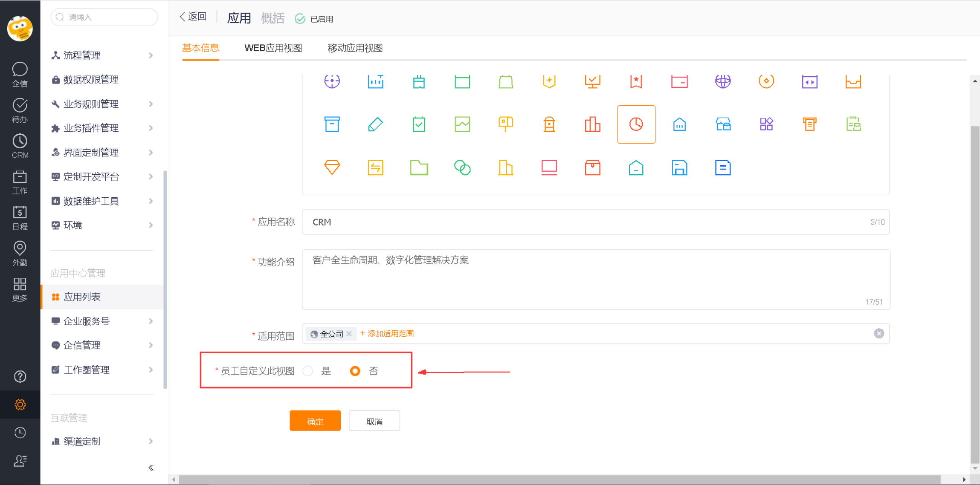Click the 功能介绍 text area
Image resolution: width=980 pixels, height=485 pixels.
point(596,279)
